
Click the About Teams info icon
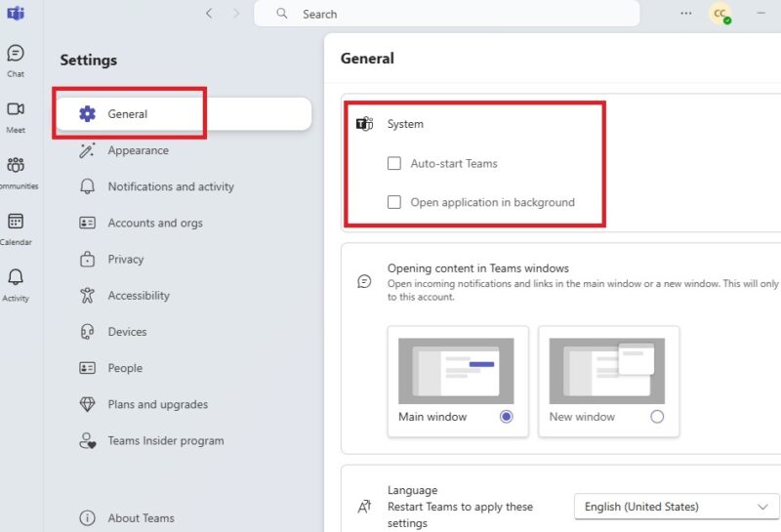click(x=87, y=518)
